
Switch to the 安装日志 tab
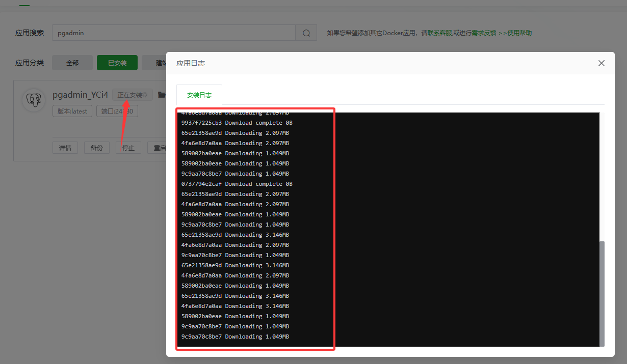pyautogui.click(x=199, y=95)
